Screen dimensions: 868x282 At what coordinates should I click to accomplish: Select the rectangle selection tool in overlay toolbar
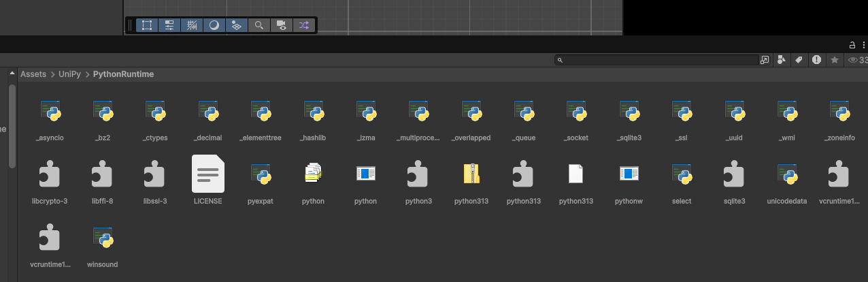point(146,25)
